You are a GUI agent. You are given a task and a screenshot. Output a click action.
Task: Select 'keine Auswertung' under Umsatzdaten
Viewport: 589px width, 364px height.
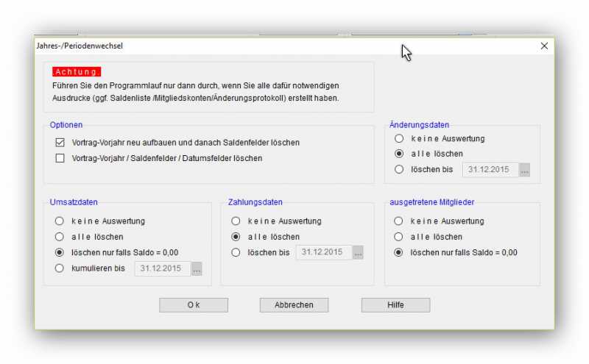coord(60,221)
